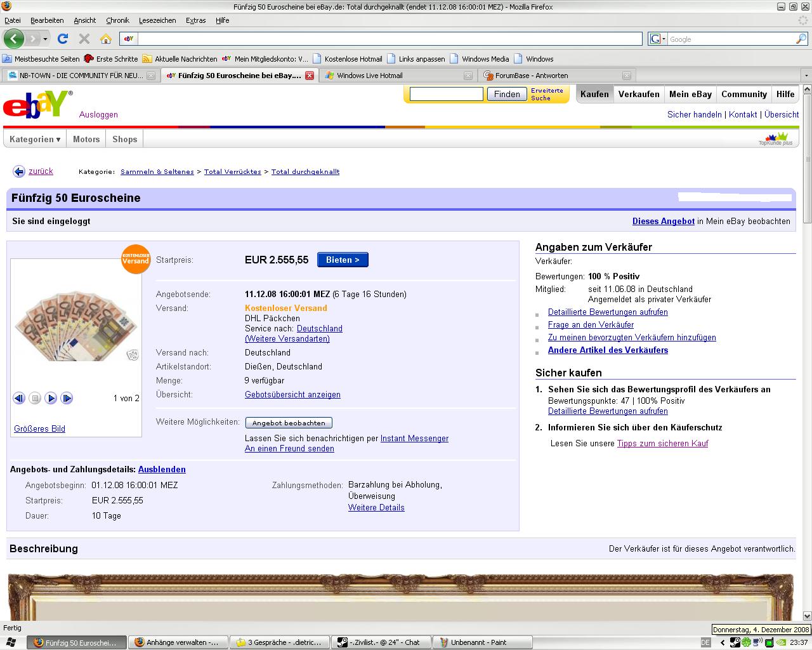
Task: Open the Lesezeichen menu
Action: coord(157,20)
